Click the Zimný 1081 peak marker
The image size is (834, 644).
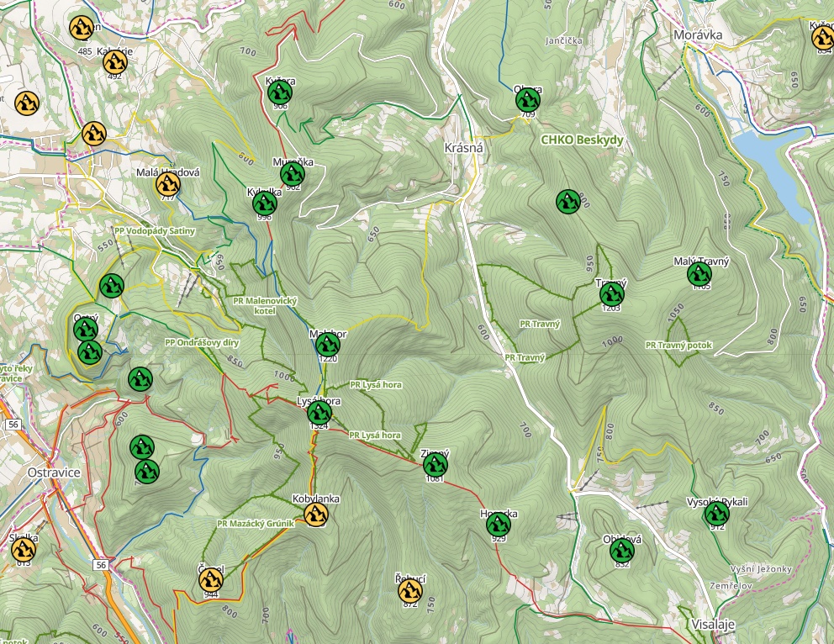click(x=435, y=465)
